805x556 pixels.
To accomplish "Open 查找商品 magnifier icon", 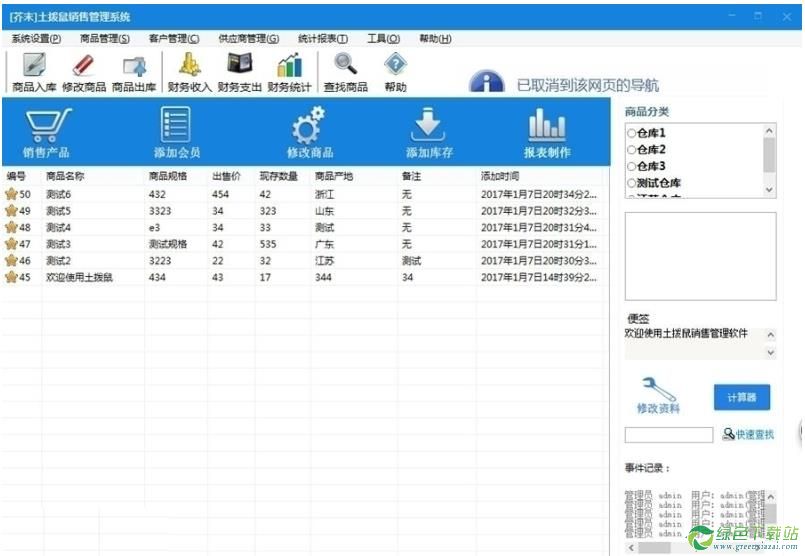I will 345,67.
